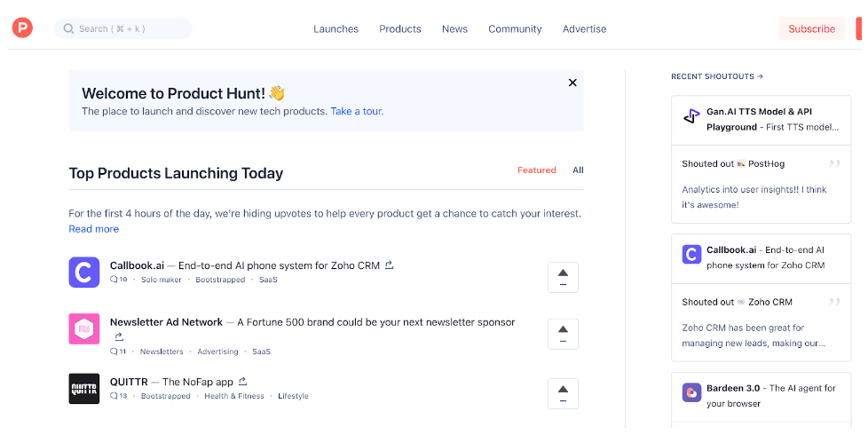The width and height of the screenshot is (868, 435).
Task: Select the Advertising tag
Action: coord(217,352)
